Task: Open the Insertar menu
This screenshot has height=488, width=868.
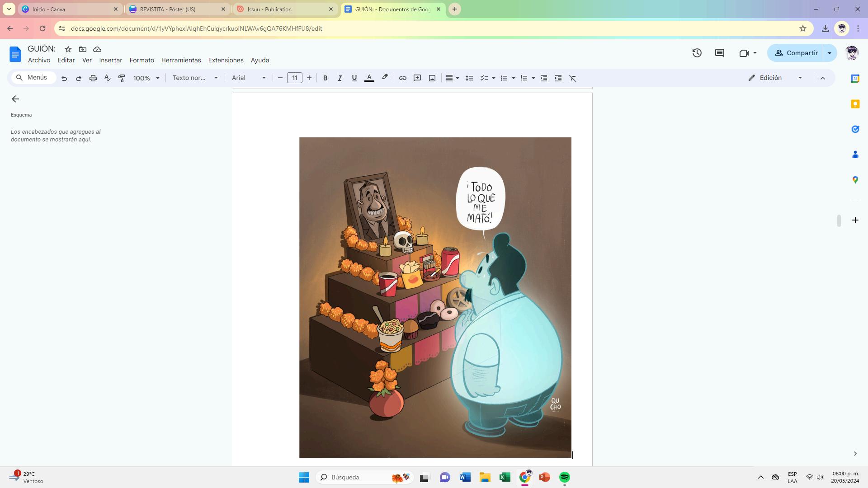Action: pos(110,60)
